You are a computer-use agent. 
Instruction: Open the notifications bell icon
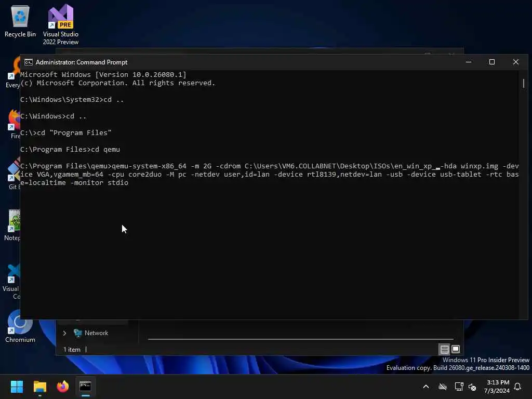tap(518, 387)
